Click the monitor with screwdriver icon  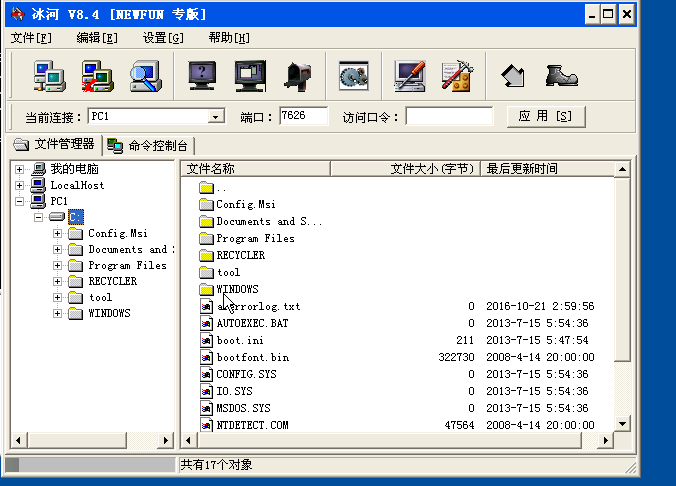pyautogui.click(x=410, y=76)
